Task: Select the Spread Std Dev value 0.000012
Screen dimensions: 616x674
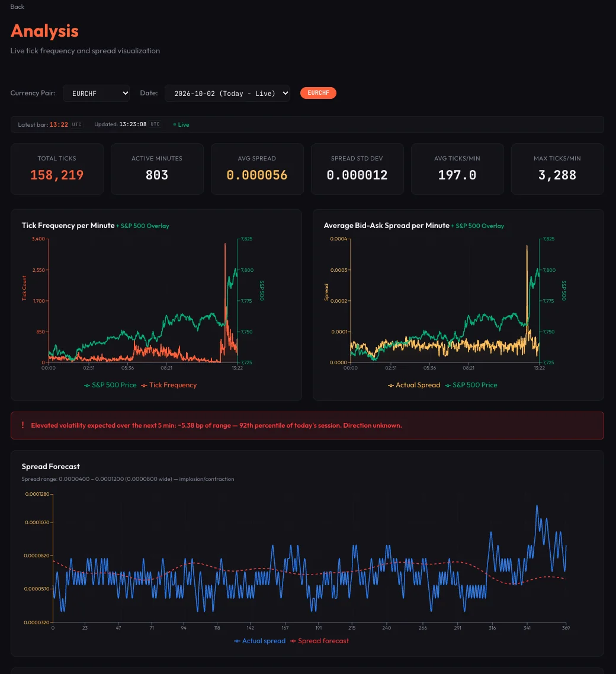Action: click(357, 175)
